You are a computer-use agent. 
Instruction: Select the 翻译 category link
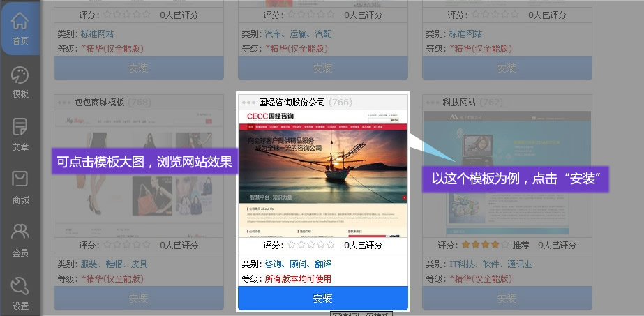322,264
